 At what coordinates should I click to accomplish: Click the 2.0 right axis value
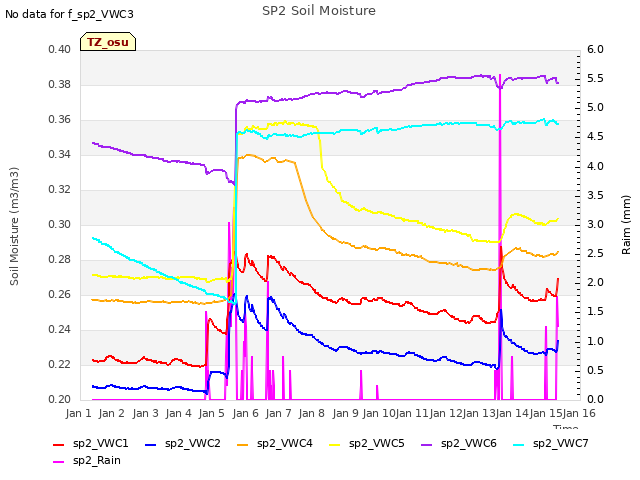[595, 282]
